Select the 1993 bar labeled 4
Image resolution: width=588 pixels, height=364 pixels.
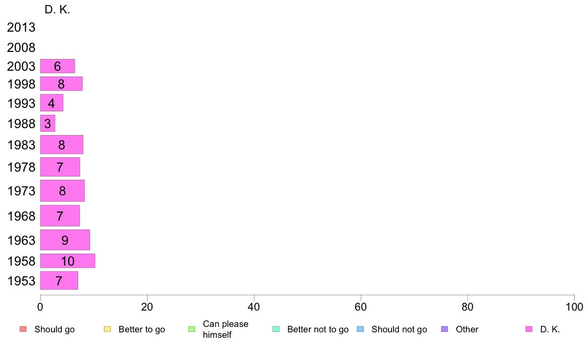point(52,103)
